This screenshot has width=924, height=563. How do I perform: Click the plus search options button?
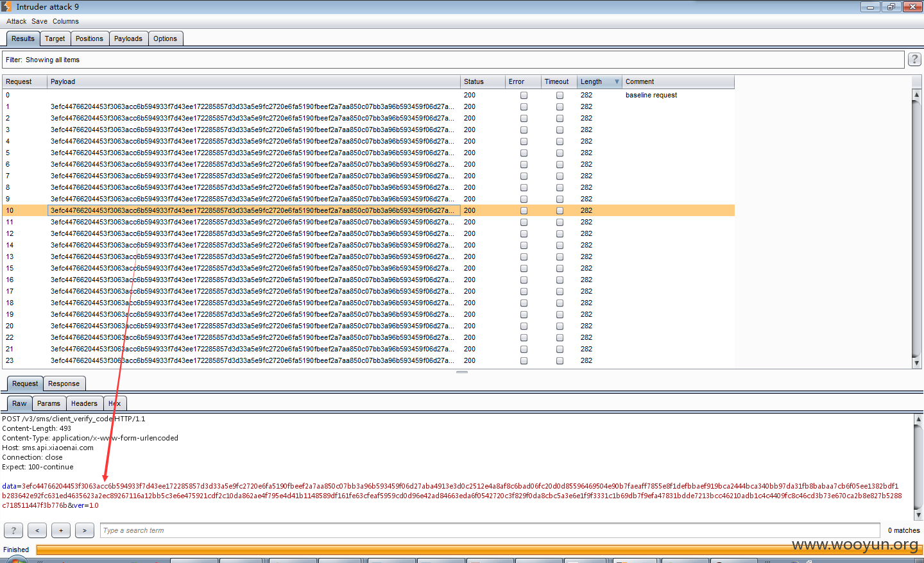point(61,530)
